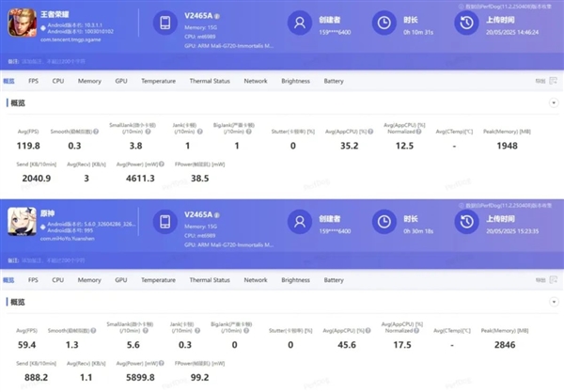This screenshot has width=564, height=392.
Task: Click the export button right of the Genshin tab bar
Action: [540, 279]
